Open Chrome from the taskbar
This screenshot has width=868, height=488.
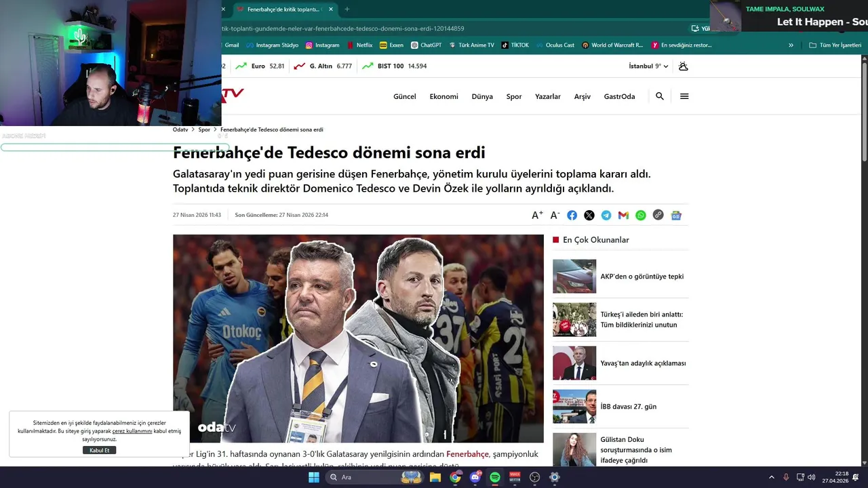[455, 477]
